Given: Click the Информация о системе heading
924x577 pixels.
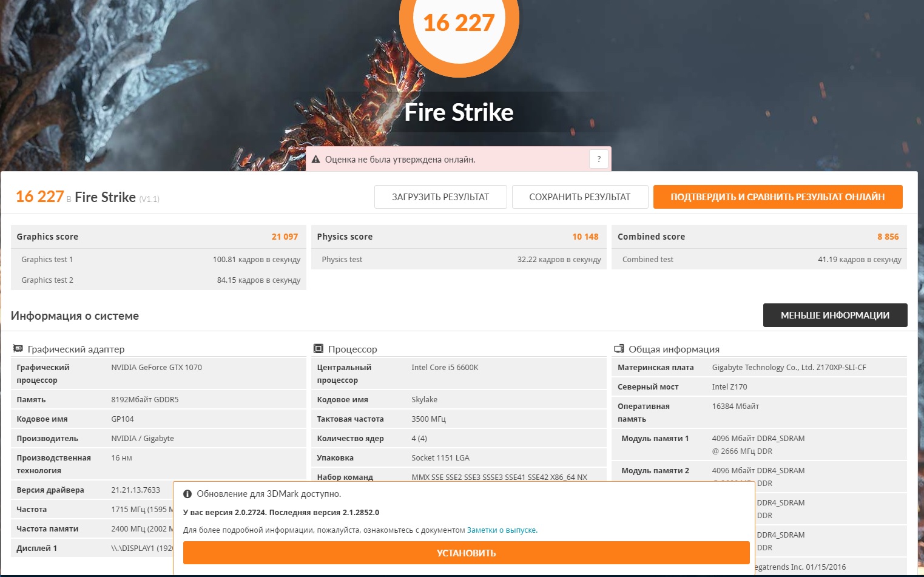Looking at the screenshot, I should [75, 315].
